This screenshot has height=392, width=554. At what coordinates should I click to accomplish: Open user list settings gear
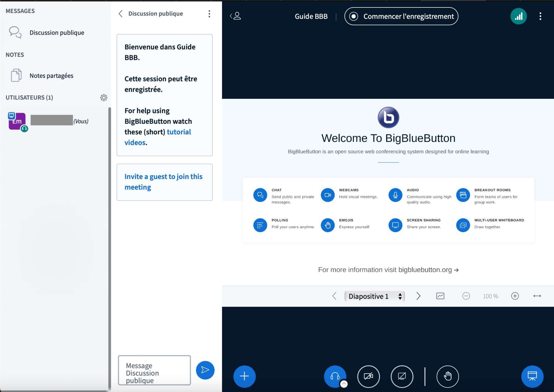point(104,98)
